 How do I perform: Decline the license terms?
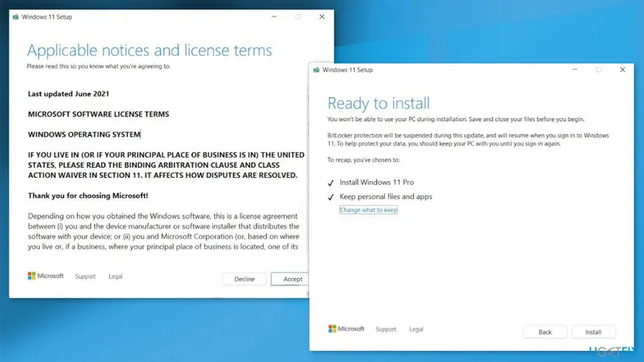pyautogui.click(x=244, y=279)
